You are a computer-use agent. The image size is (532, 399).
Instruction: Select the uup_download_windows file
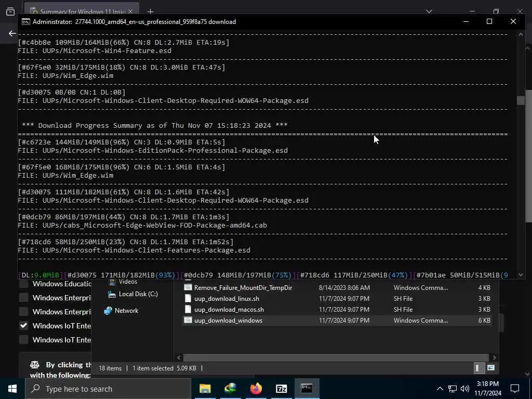(x=229, y=320)
